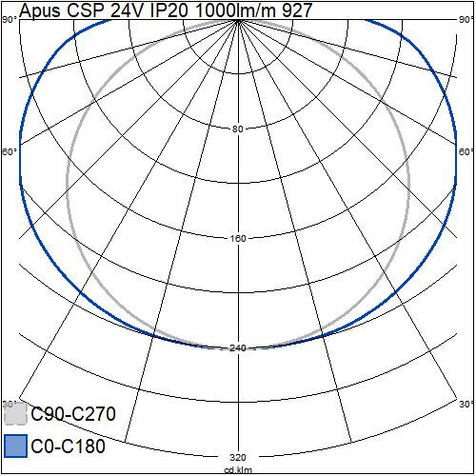Viewport: 476px width, 476px height.
Task: Click the 320 intensity ring label
Action: click(x=238, y=457)
